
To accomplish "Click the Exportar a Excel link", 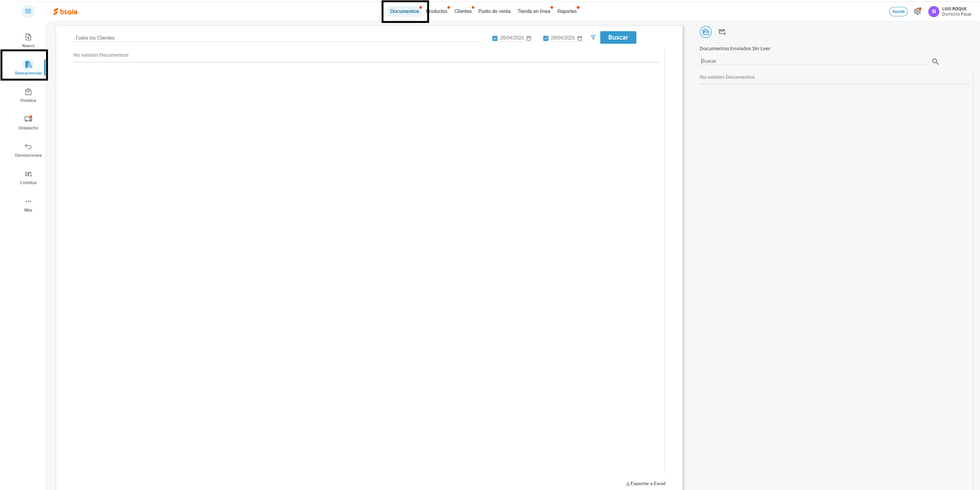I will (x=645, y=484).
